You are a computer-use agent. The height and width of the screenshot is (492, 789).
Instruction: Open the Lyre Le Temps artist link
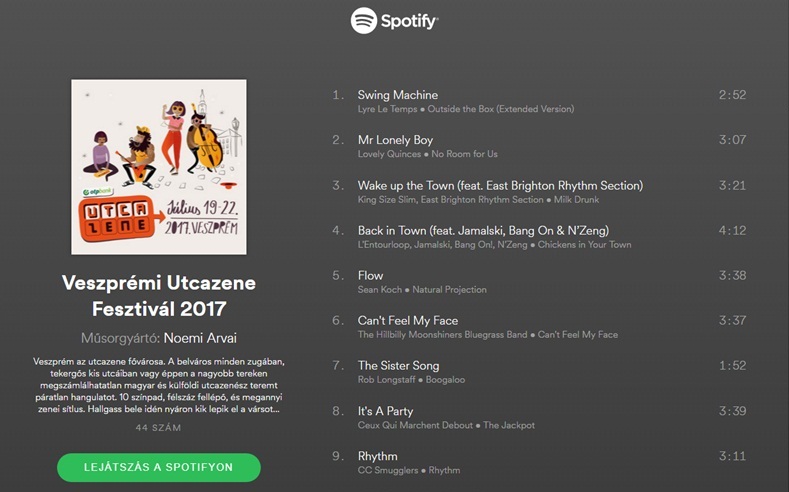pyautogui.click(x=387, y=109)
